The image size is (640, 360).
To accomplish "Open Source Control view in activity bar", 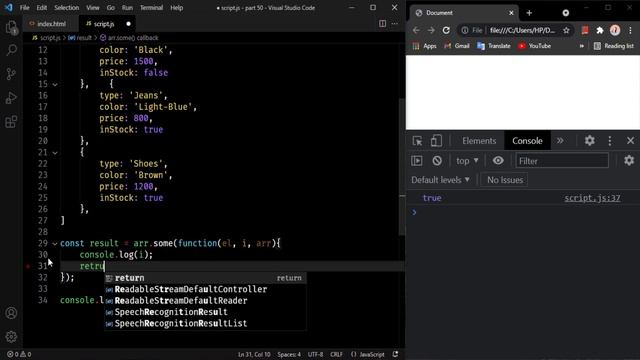I will (x=11, y=74).
